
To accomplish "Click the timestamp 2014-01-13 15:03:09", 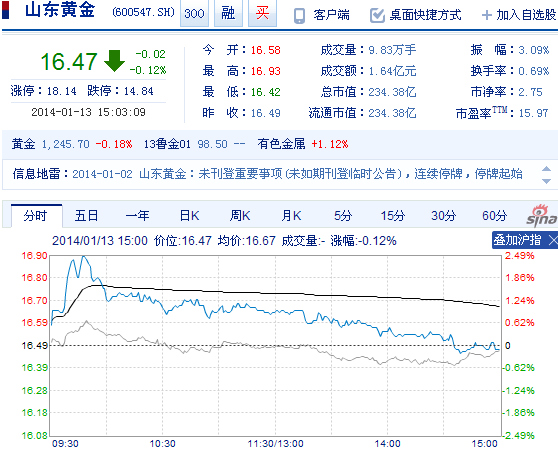I will 88,112.
